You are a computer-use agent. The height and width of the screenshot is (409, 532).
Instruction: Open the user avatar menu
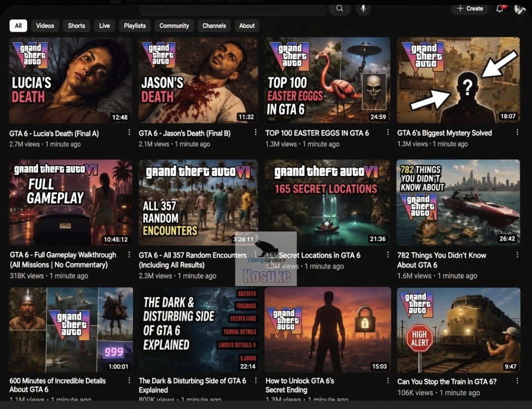pos(520,8)
